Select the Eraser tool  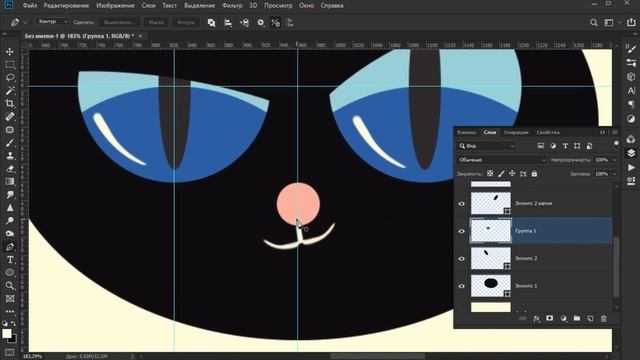coord(10,169)
